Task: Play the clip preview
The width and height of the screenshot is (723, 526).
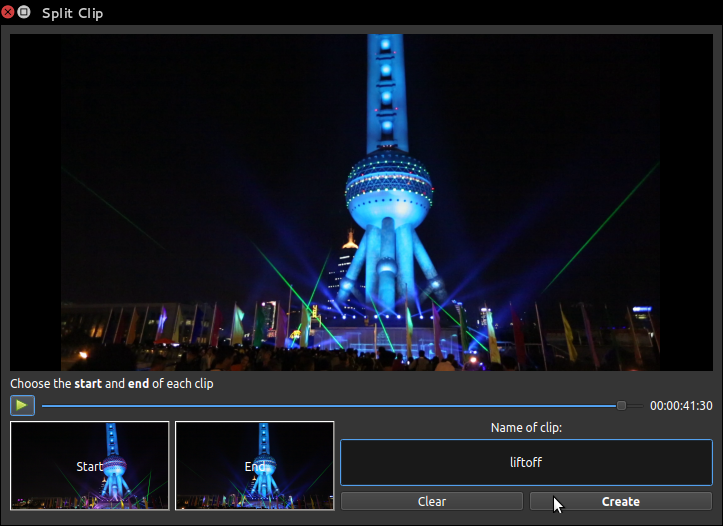Action: pyautogui.click(x=22, y=406)
